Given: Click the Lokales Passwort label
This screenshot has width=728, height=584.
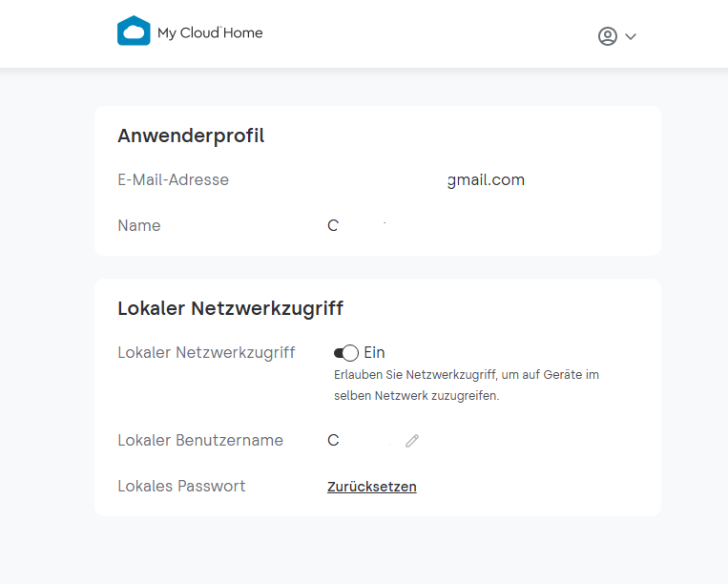Looking at the screenshot, I should pyautogui.click(x=181, y=486).
